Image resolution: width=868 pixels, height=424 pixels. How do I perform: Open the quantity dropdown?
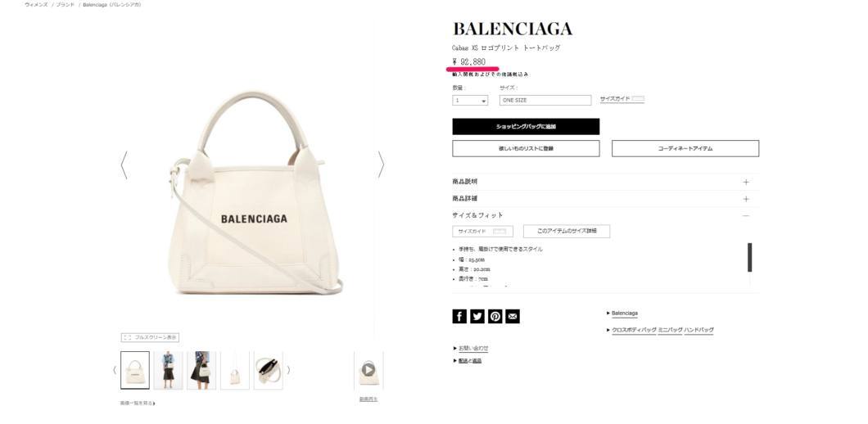point(470,101)
